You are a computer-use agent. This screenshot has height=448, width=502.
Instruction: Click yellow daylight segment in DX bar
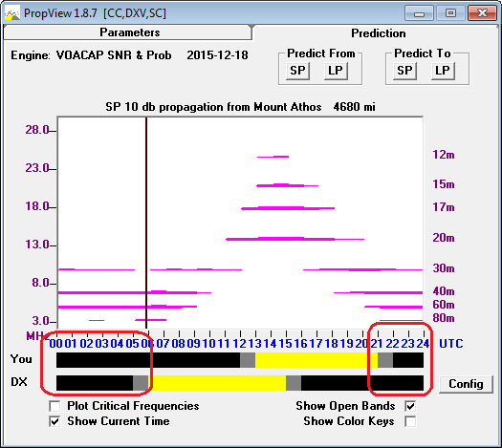click(x=217, y=383)
